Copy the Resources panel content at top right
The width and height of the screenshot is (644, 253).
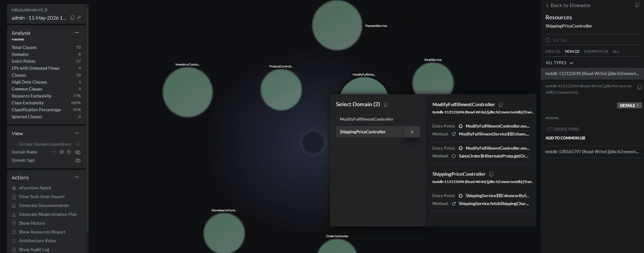pos(637,5)
